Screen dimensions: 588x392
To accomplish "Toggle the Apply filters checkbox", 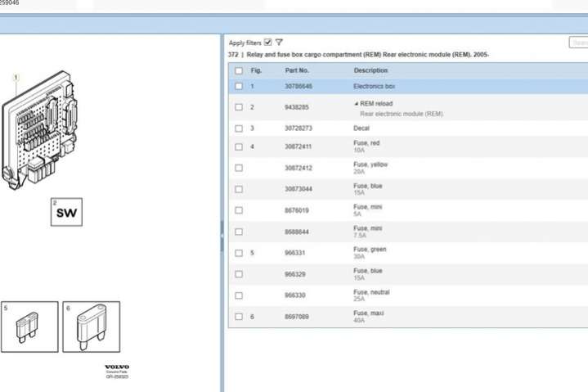I will click(x=268, y=43).
